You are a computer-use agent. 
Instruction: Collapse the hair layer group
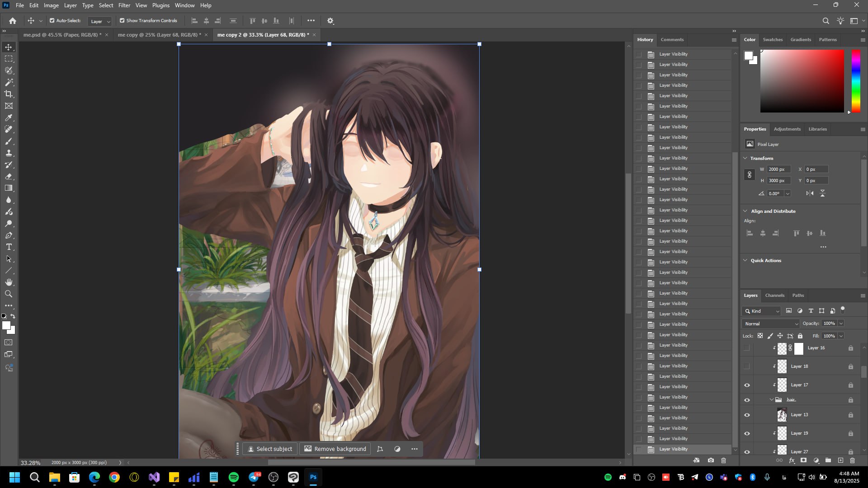[771, 400]
